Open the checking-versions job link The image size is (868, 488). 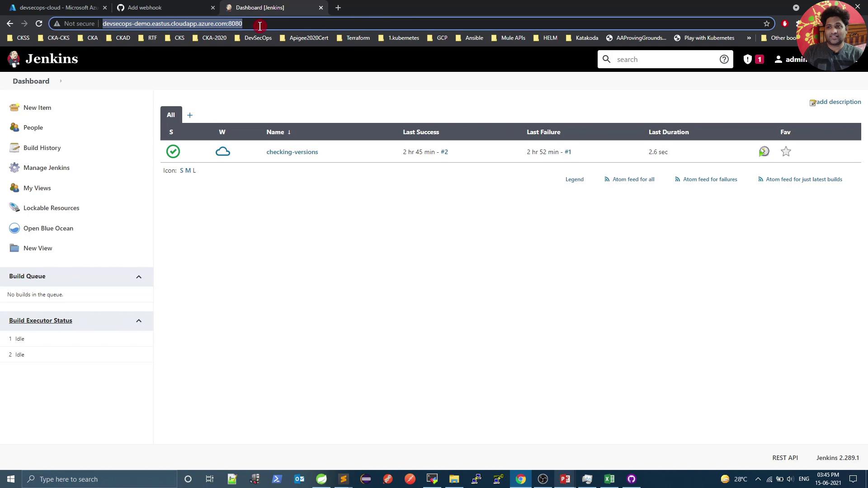pyautogui.click(x=292, y=152)
